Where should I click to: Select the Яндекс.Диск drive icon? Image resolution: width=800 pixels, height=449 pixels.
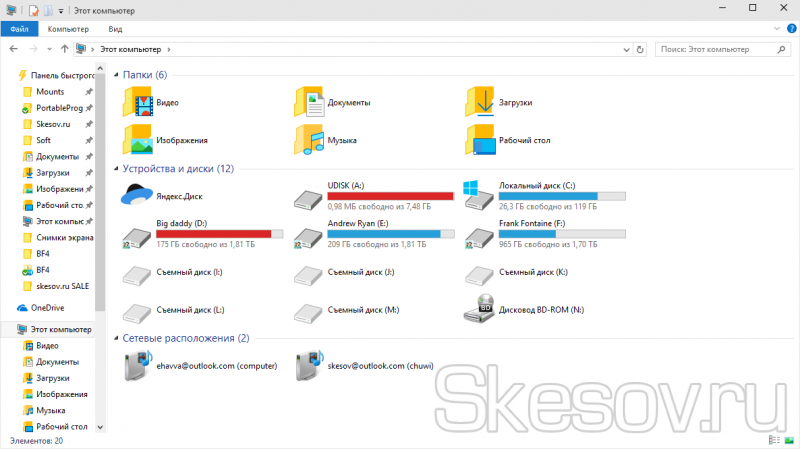point(138,196)
